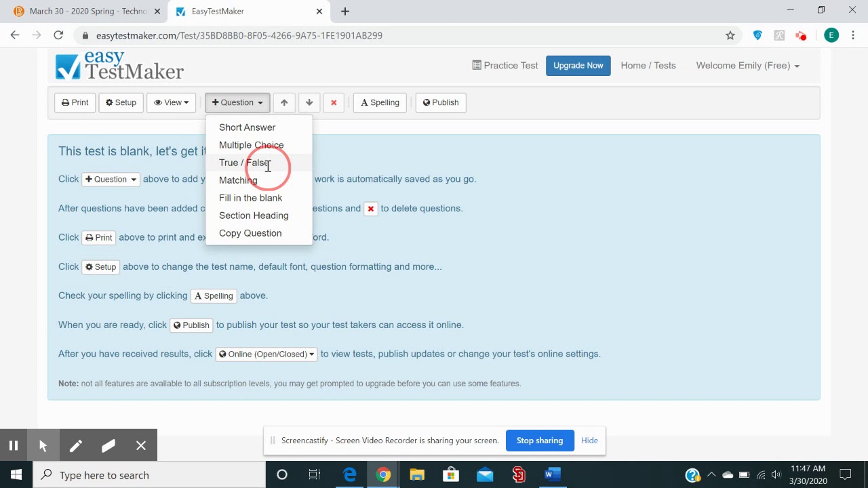This screenshot has height=488, width=868.
Task: Select Short Answer from the question menu
Action: click(x=258, y=127)
